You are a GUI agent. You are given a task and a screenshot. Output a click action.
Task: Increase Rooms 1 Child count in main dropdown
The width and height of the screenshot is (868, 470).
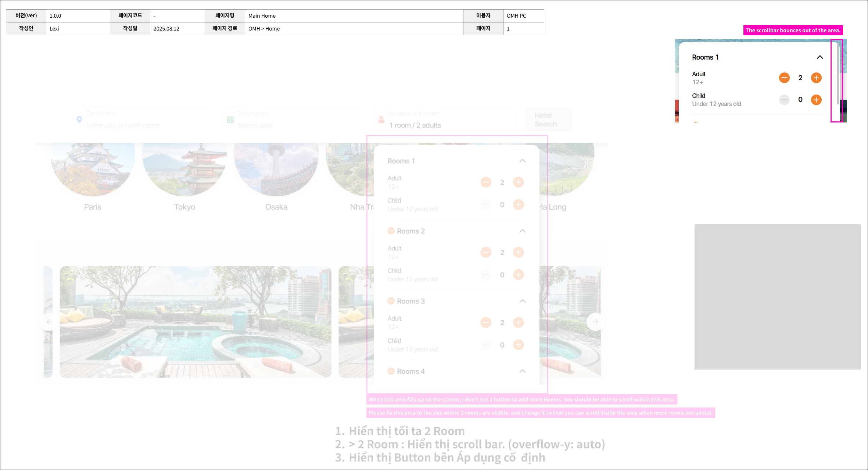click(518, 204)
